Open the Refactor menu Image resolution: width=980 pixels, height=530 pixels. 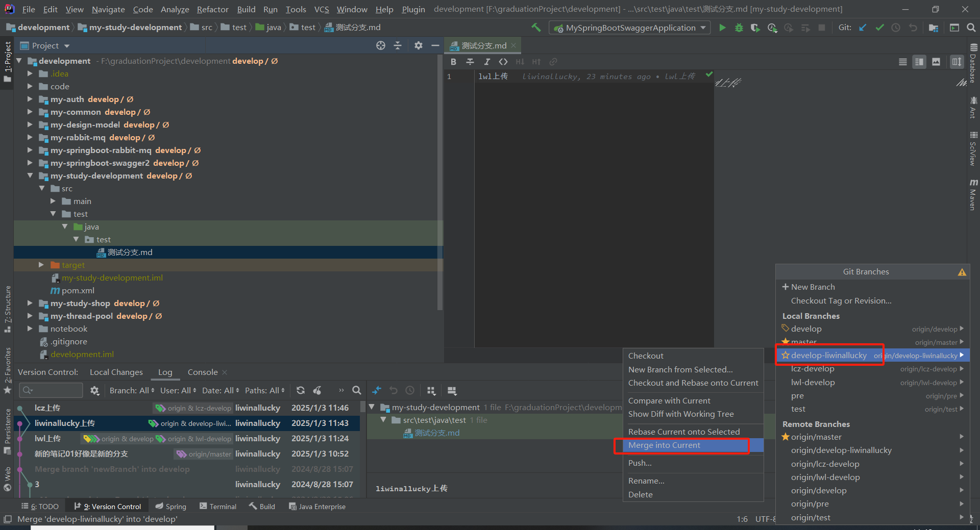coord(213,9)
